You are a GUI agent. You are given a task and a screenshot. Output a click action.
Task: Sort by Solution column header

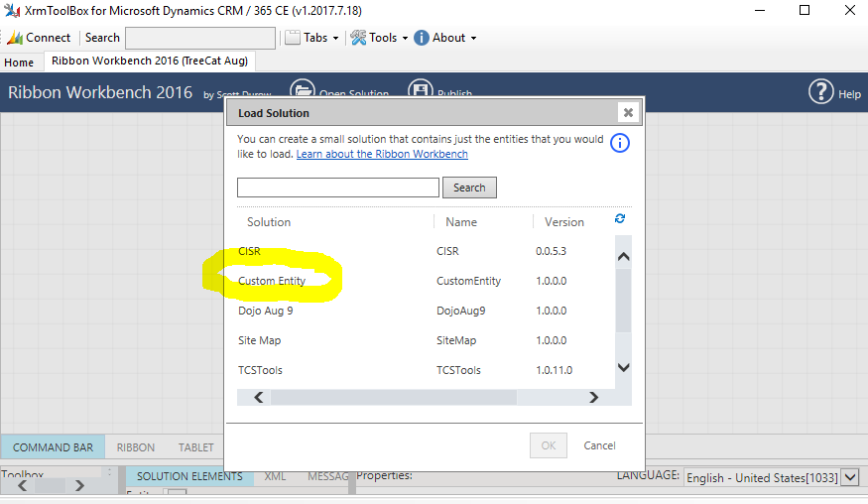[x=269, y=222]
